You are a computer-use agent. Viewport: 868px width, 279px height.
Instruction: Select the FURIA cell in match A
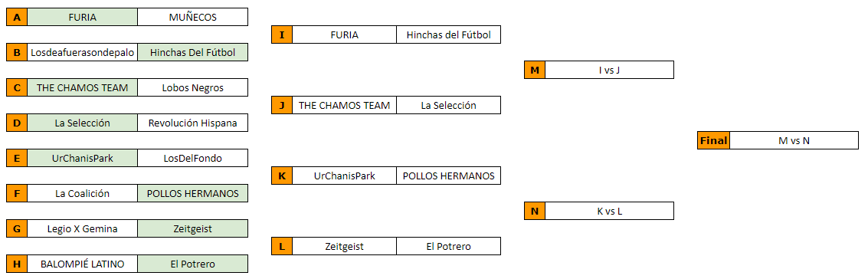coord(83,17)
